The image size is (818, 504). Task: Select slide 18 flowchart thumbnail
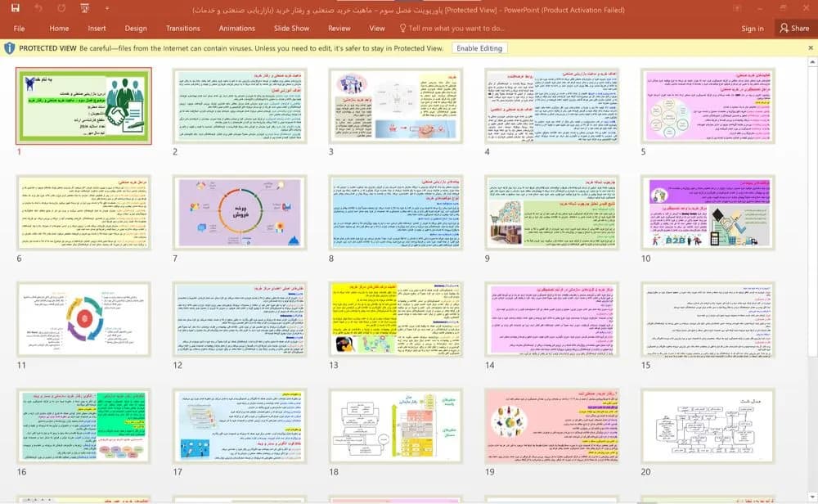pos(395,425)
